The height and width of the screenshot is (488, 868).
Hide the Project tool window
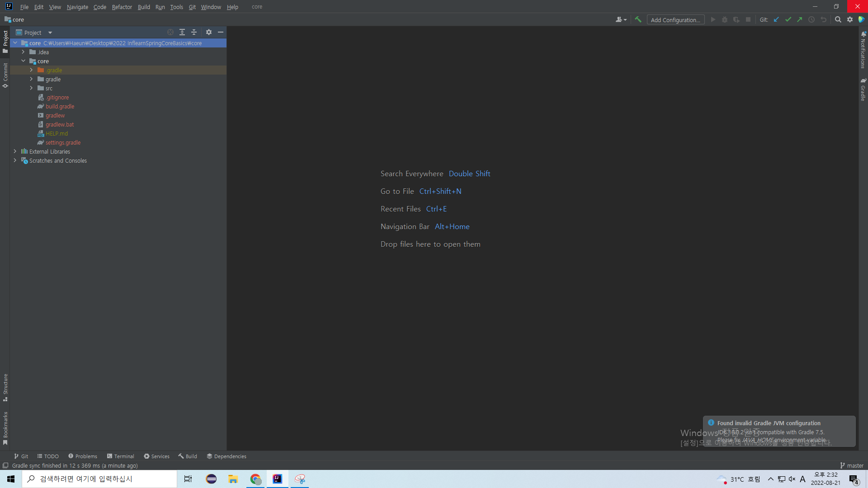[221, 32]
